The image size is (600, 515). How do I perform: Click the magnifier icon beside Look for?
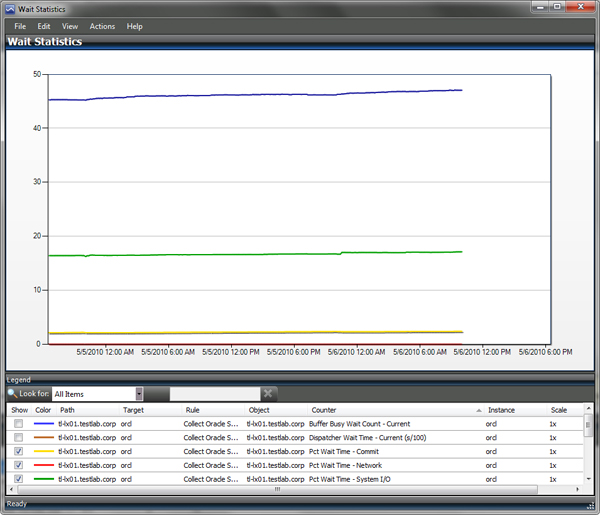click(12, 394)
